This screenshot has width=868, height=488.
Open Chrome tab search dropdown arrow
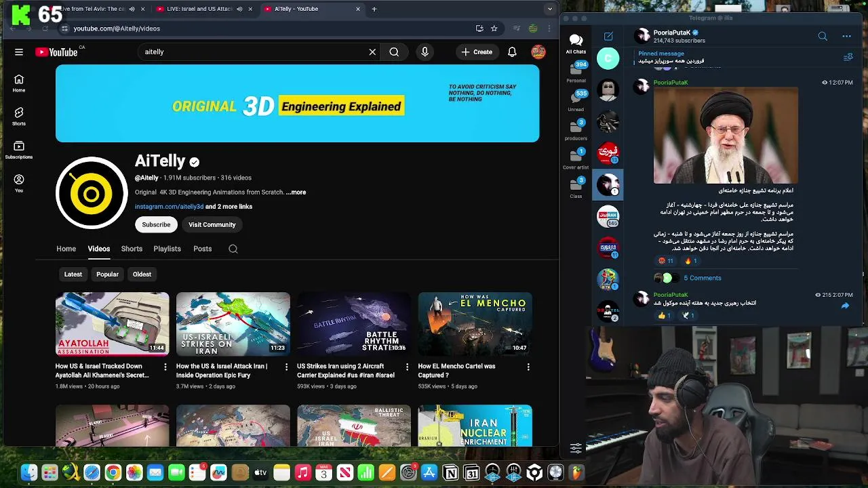pyautogui.click(x=550, y=9)
